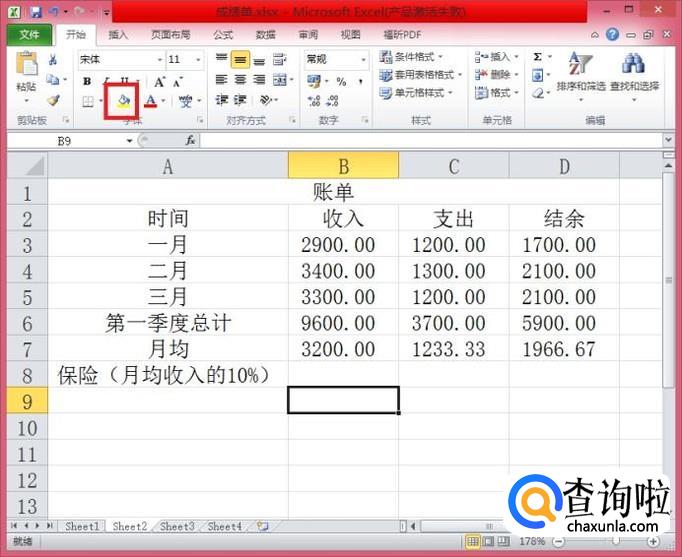Open Customize Quick Access Toolbar dropdown
682x557 pixels.
[x=107, y=13]
